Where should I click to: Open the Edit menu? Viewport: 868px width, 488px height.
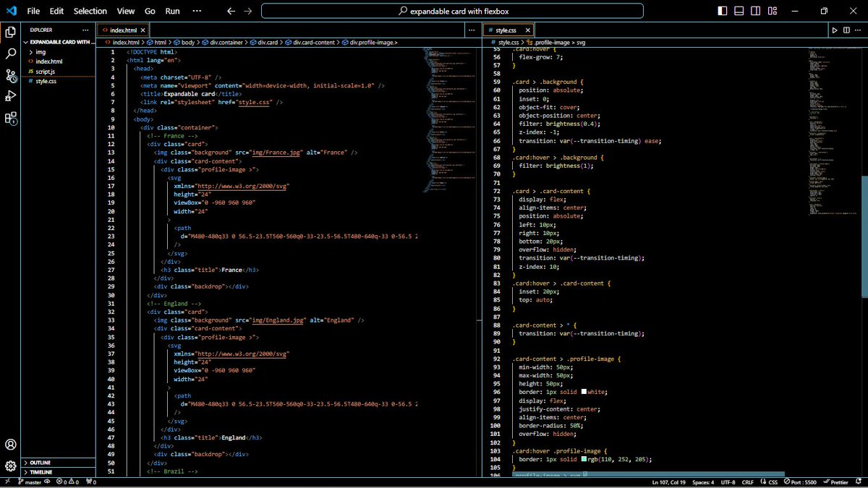point(56,11)
